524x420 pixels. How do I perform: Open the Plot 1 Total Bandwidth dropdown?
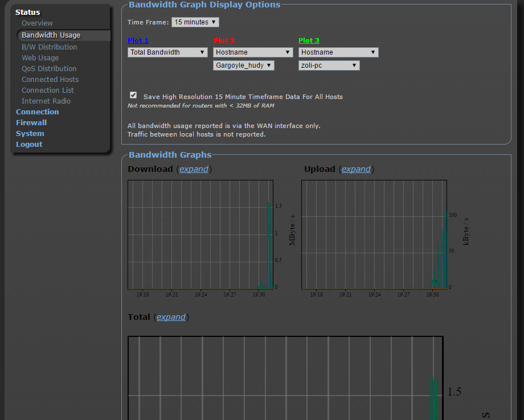pyautogui.click(x=167, y=52)
